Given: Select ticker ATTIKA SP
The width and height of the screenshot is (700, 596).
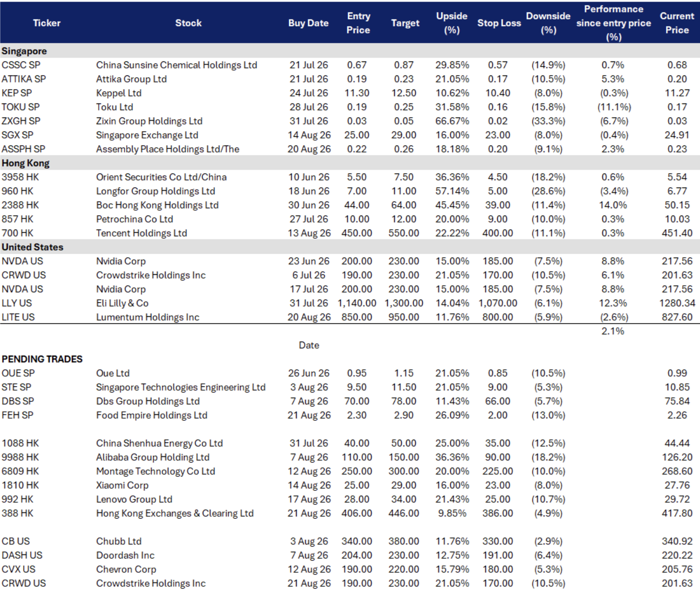Looking at the screenshot, I should [24, 79].
